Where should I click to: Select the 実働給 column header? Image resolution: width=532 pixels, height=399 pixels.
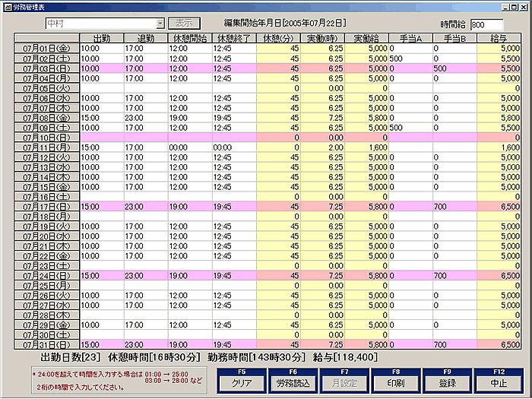coord(367,38)
